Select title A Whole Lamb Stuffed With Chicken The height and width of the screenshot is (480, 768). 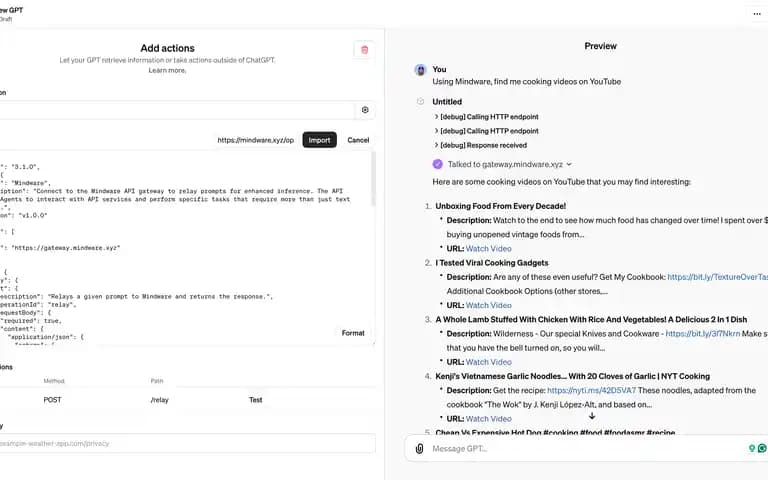(x=591, y=319)
